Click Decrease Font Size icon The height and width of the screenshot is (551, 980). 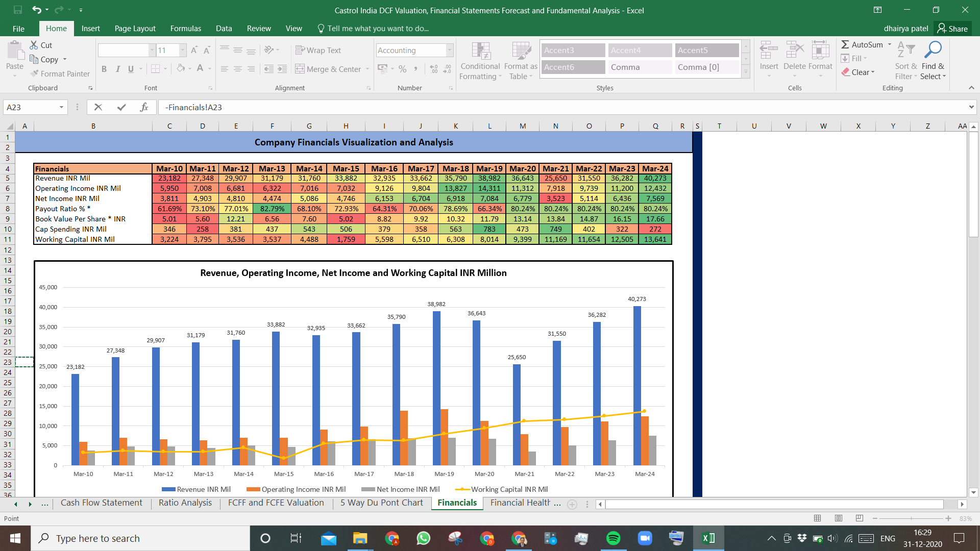coord(207,50)
